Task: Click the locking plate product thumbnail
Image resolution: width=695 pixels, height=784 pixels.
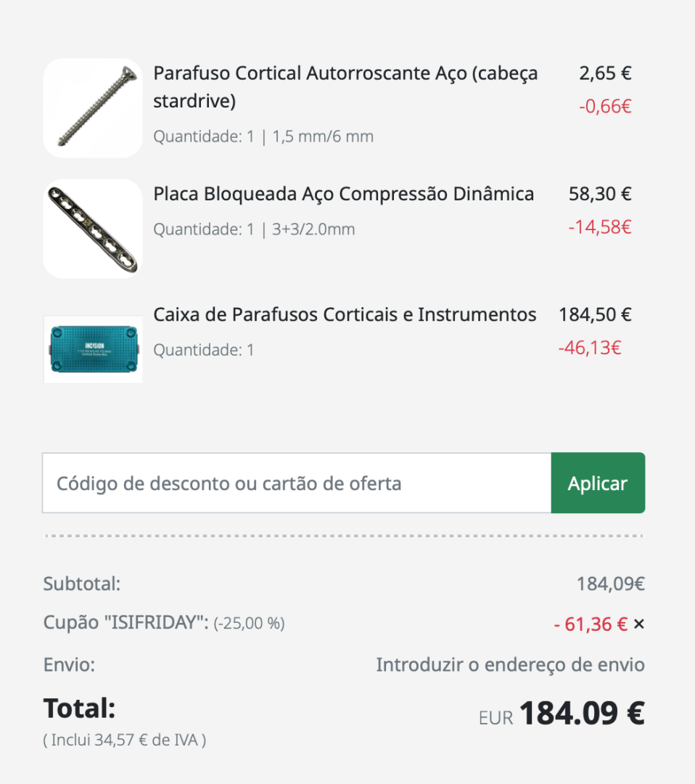Action: [x=93, y=229]
